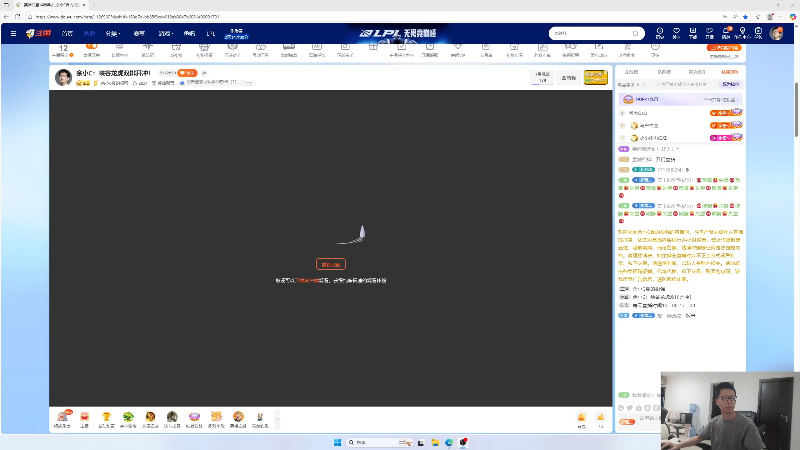Click the orange send button under chat input

627,422
